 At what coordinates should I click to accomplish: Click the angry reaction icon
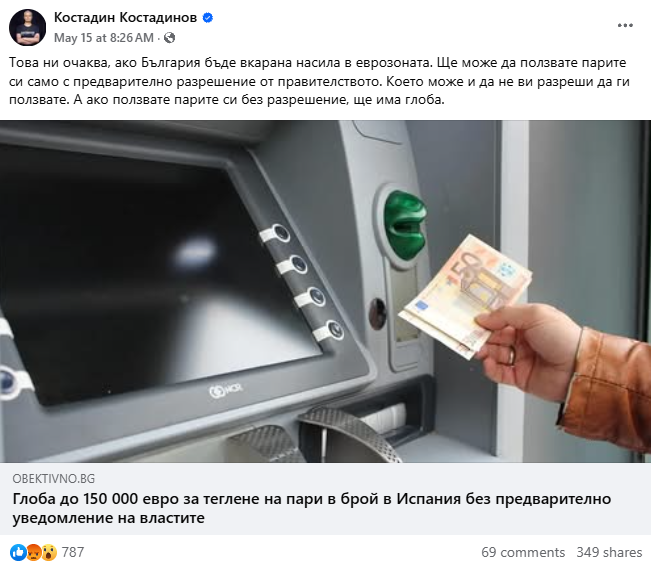click(x=33, y=552)
